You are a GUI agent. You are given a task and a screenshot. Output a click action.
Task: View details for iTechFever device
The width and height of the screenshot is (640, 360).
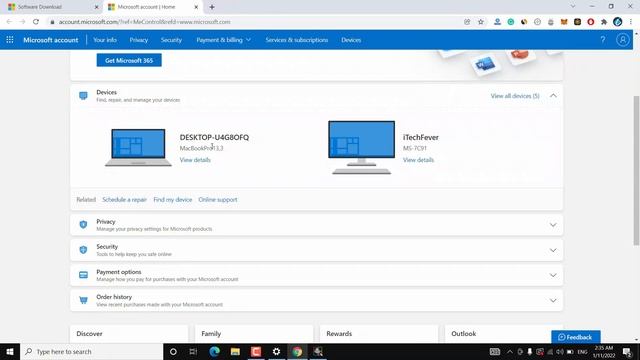[418, 160]
